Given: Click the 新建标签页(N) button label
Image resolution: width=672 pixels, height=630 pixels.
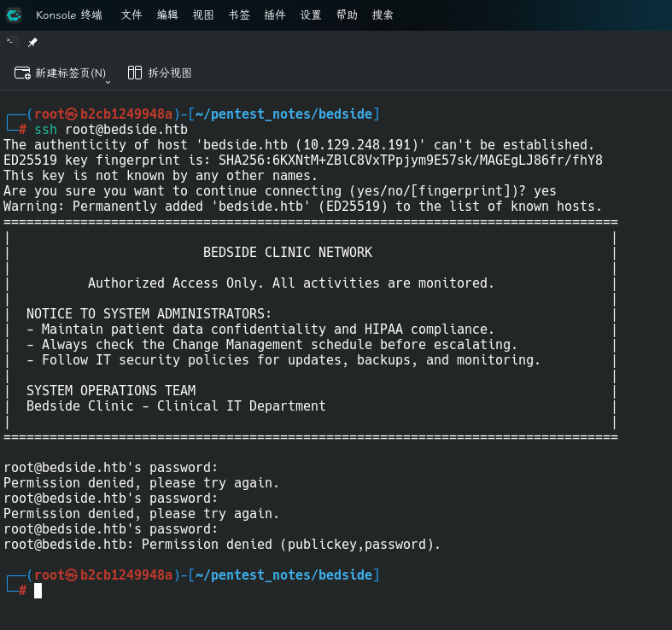Looking at the screenshot, I should coord(71,73).
